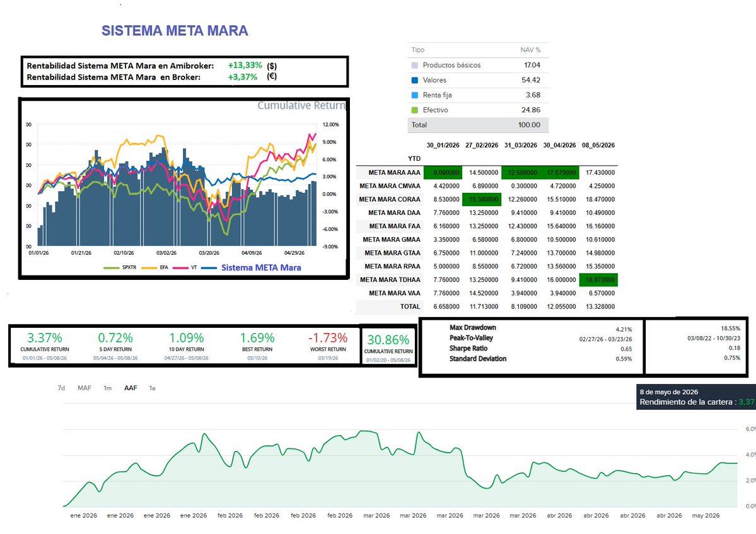756x534 pixels.
Task: Click the Efectivo green color swatch
Action: (x=415, y=110)
